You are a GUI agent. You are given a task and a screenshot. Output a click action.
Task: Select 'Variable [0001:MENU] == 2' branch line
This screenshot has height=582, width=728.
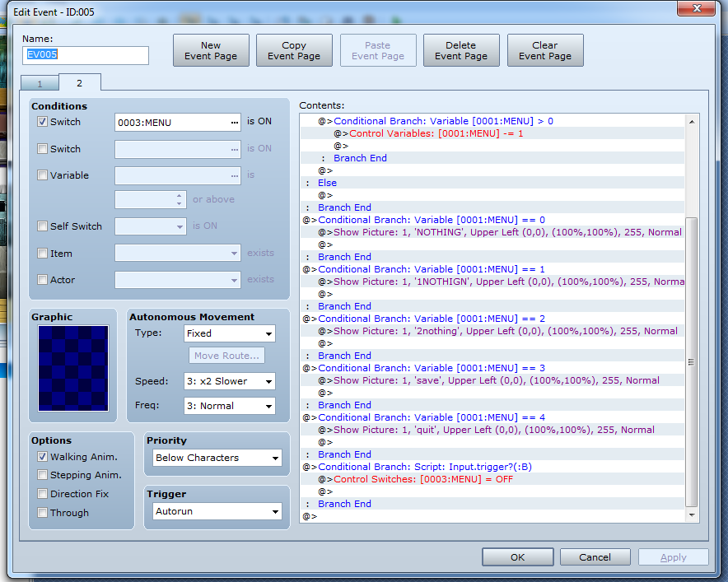pos(492,319)
